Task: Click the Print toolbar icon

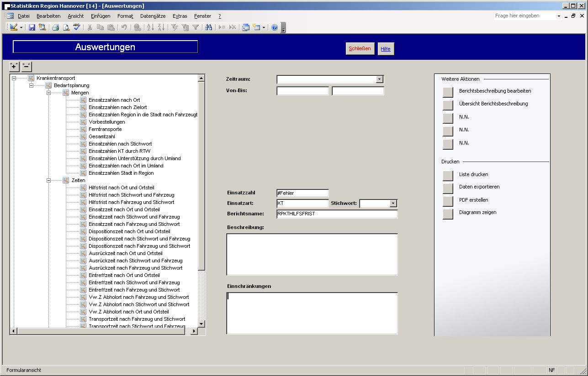Action: [55, 27]
